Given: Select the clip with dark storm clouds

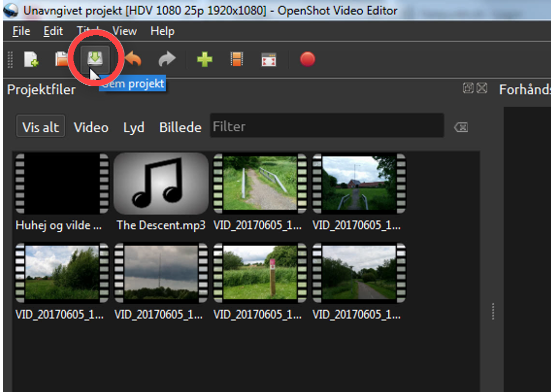Looking at the screenshot, I should coord(161,273).
